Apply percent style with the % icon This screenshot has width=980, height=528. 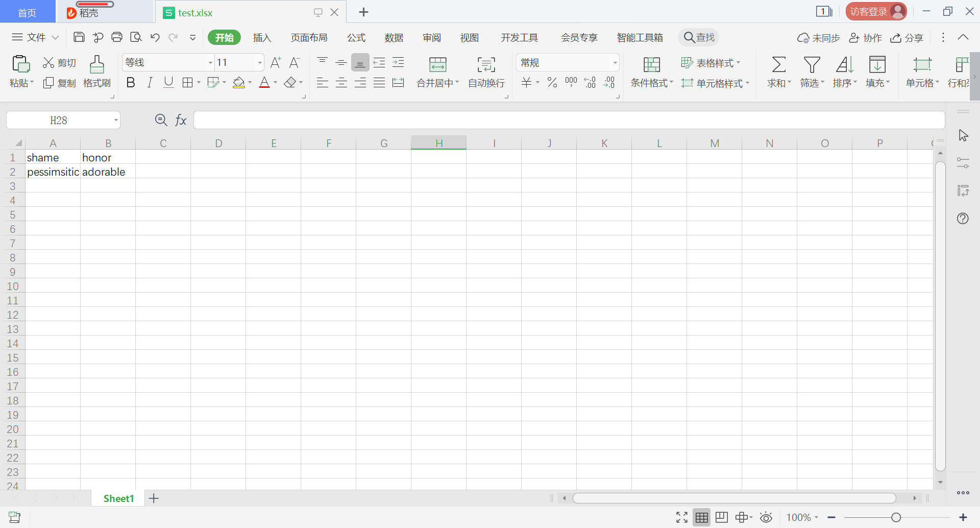(552, 82)
